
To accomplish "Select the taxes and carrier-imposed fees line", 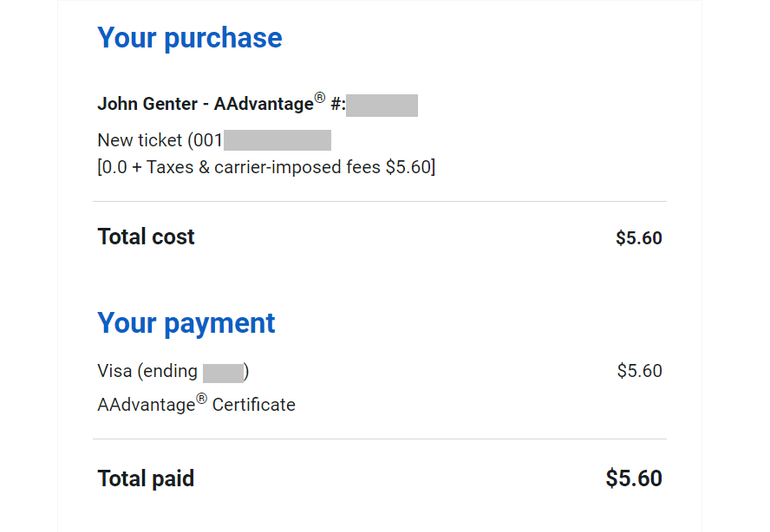I will 266,167.
